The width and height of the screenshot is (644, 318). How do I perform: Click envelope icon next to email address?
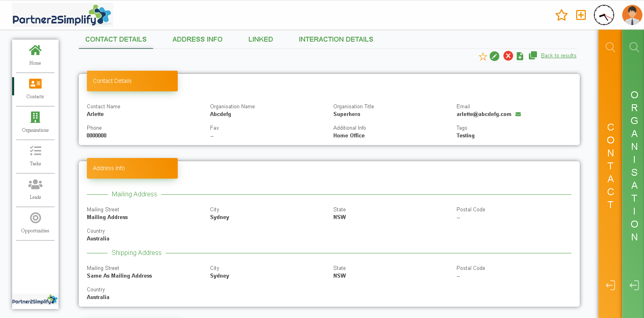tap(518, 114)
